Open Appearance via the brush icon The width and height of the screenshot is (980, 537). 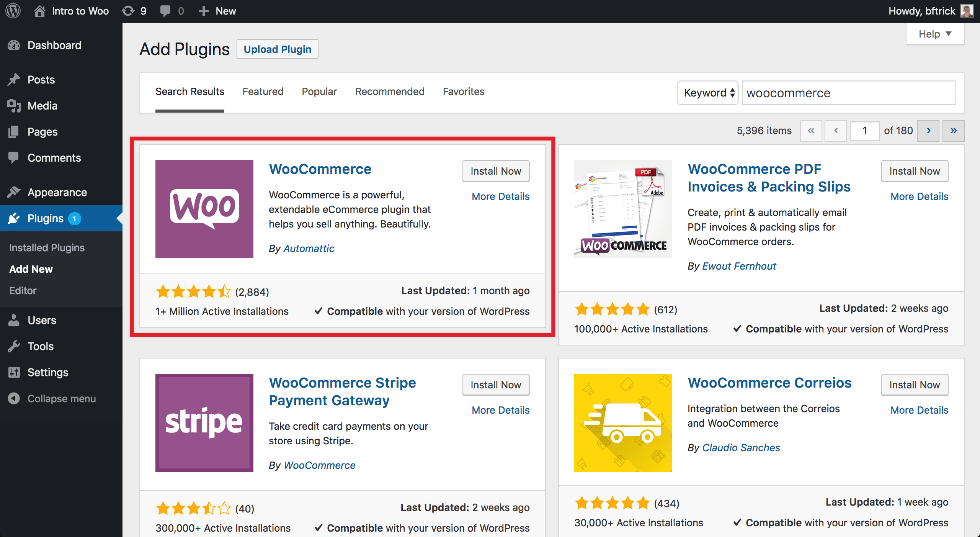pos(14,192)
